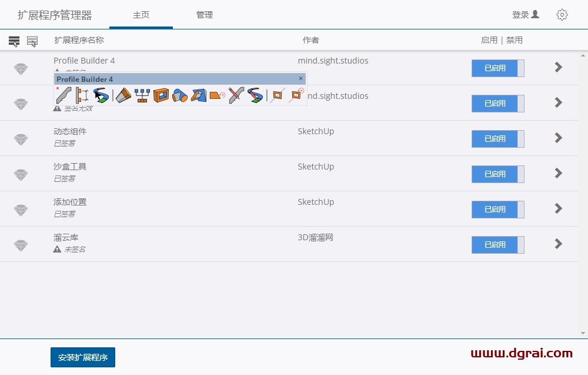
Task: Select the 添加位置 extension name
Action: [70, 202]
